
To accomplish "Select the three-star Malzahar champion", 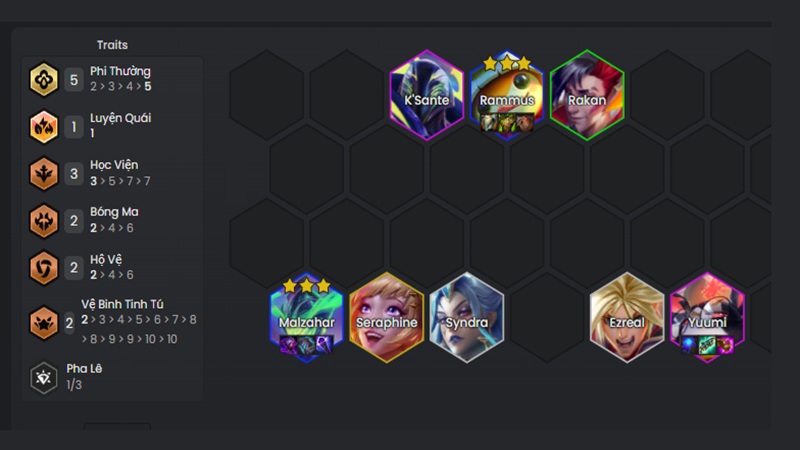I will coord(307,317).
